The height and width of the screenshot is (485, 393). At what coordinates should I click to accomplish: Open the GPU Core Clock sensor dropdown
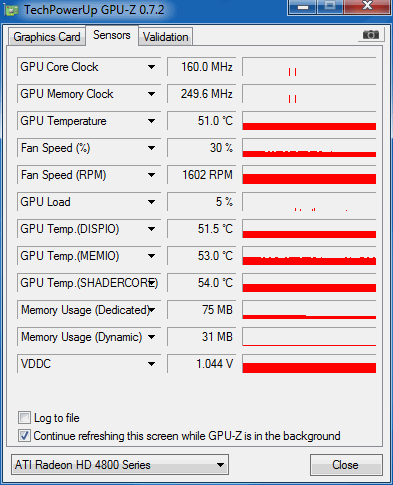tap(151, 67)
